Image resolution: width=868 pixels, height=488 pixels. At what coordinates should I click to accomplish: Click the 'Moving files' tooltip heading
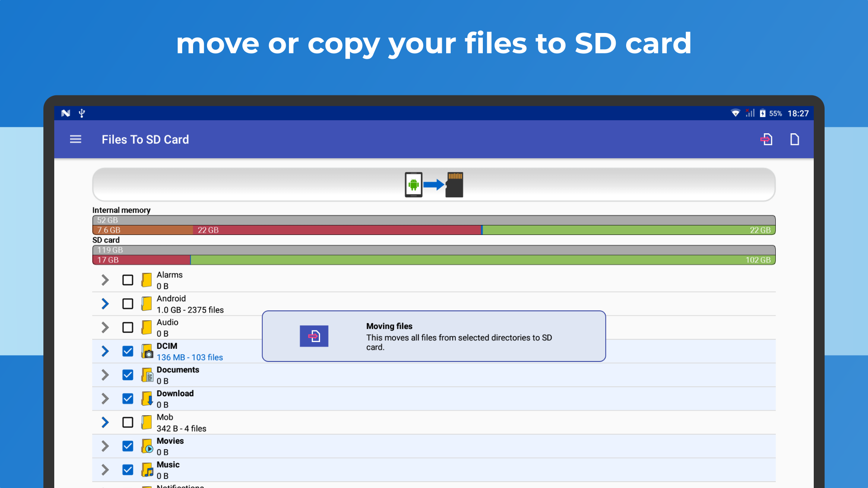pyautogui.click(x=389, y=326)
